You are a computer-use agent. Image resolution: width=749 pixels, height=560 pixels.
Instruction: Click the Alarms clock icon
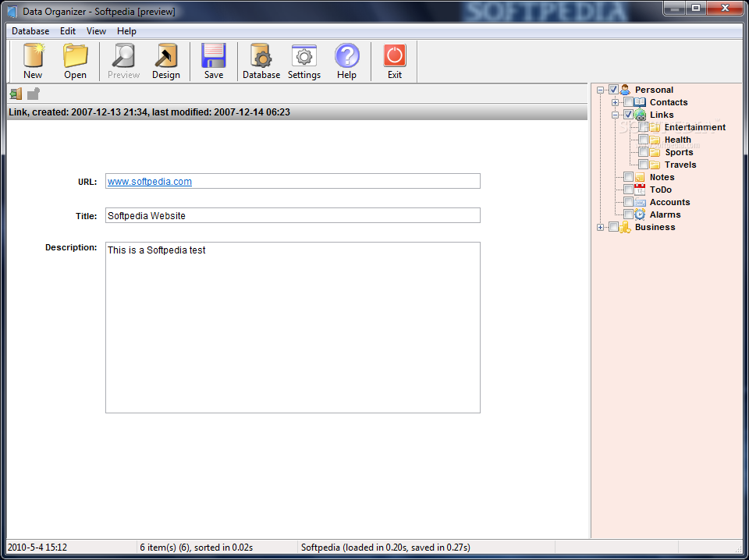[640, 214]
